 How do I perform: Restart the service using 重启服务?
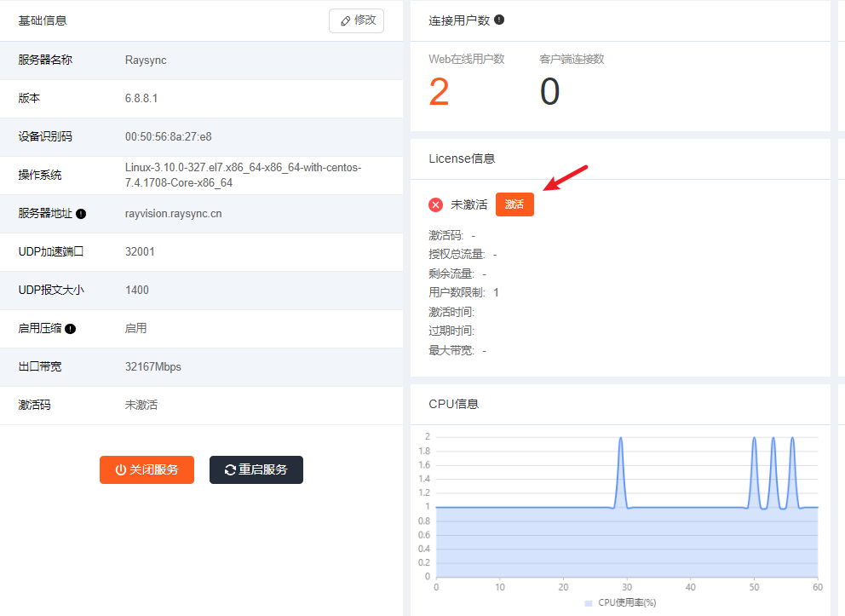tap(256, 469)
